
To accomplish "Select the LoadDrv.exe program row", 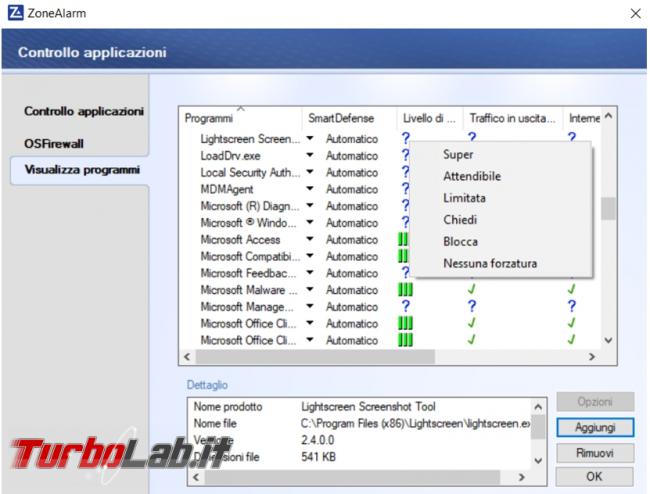I will (230, 156).
